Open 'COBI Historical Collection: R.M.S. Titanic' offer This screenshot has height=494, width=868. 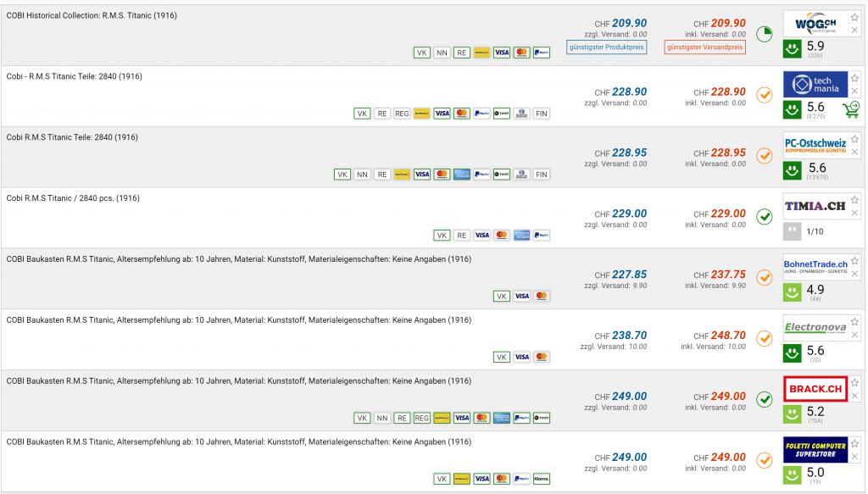(92, 15)
